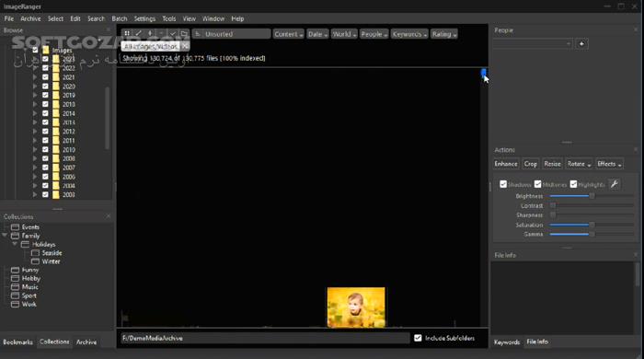Click the Music collection icon
Screen dimensions: 644x359
coord(16,286)
